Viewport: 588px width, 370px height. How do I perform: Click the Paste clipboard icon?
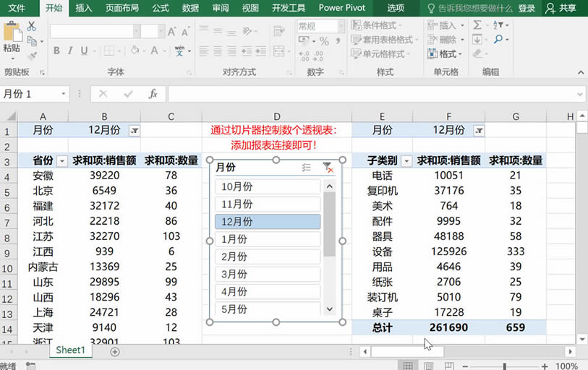(12, 32)
